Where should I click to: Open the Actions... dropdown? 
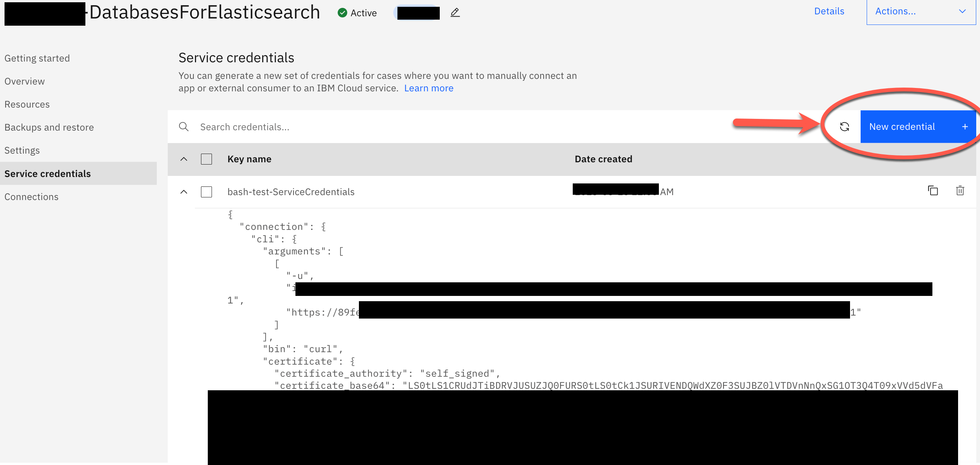(920, 11)
